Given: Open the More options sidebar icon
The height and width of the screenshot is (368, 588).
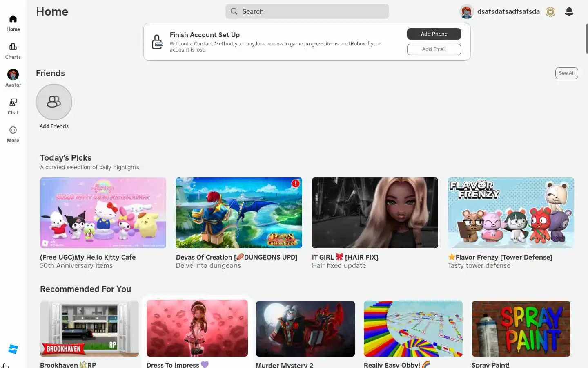Looking at the screenshot, I should point(13,130).
